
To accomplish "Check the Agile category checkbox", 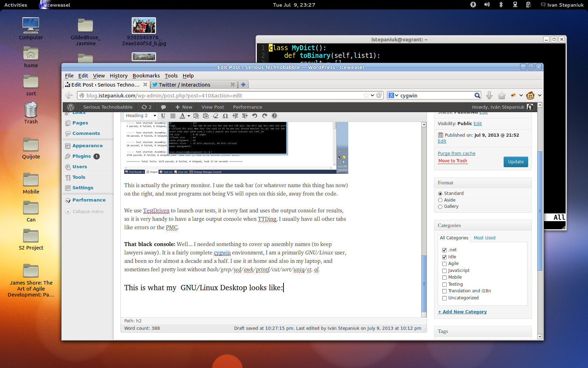I will [444, 264].
